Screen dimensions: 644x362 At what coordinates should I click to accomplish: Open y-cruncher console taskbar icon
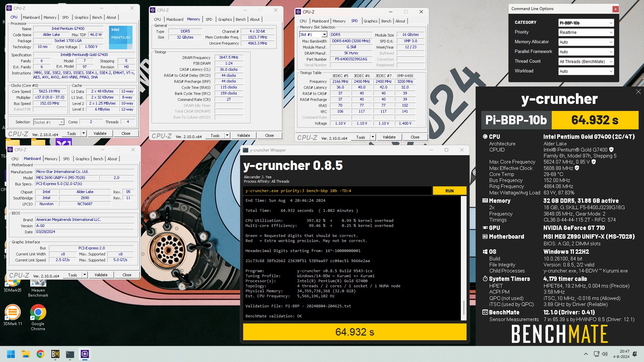[x=70, y=354]
